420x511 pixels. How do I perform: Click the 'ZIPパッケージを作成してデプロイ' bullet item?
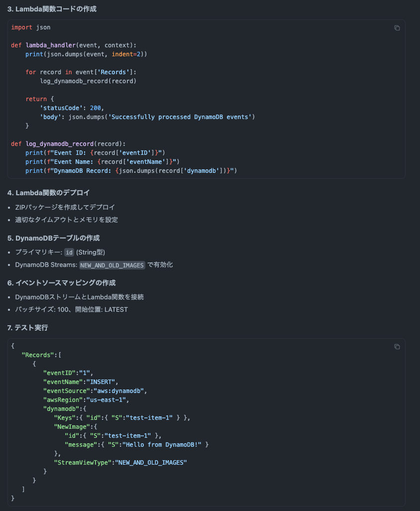pyautogui.click(x=65, y=207)
